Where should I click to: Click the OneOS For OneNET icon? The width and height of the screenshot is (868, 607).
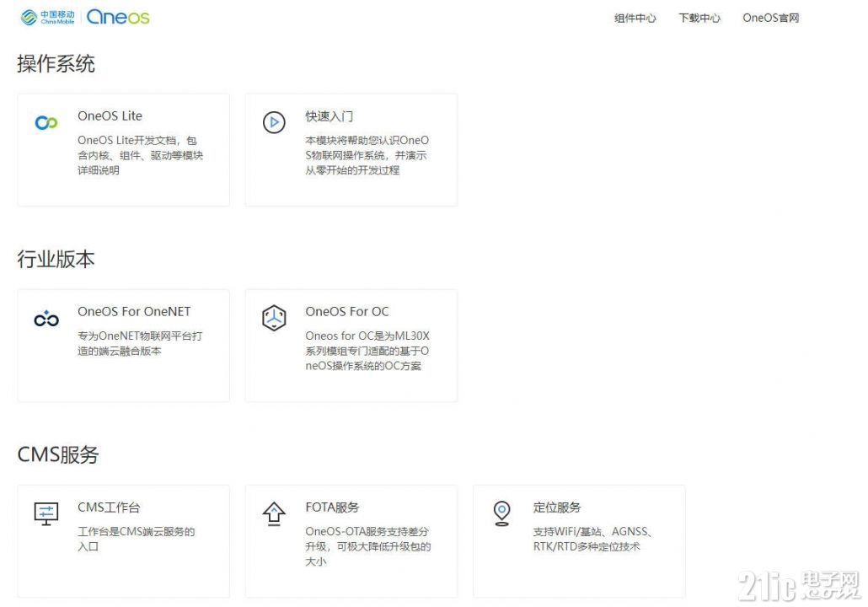[46, 318]
